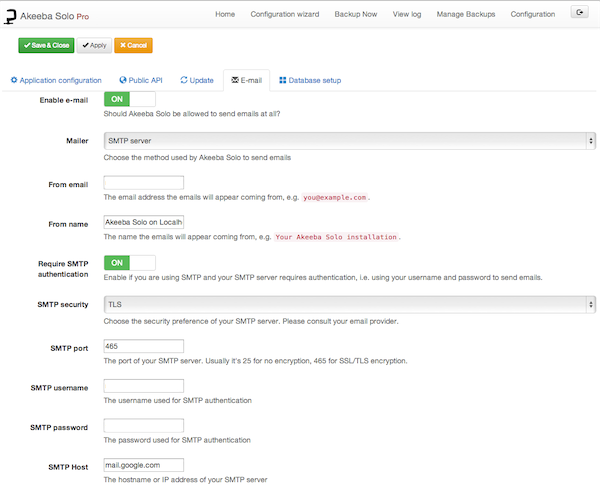Focus the SMTP password field
The height and width of the screenshot is (488, 600).
143,425
